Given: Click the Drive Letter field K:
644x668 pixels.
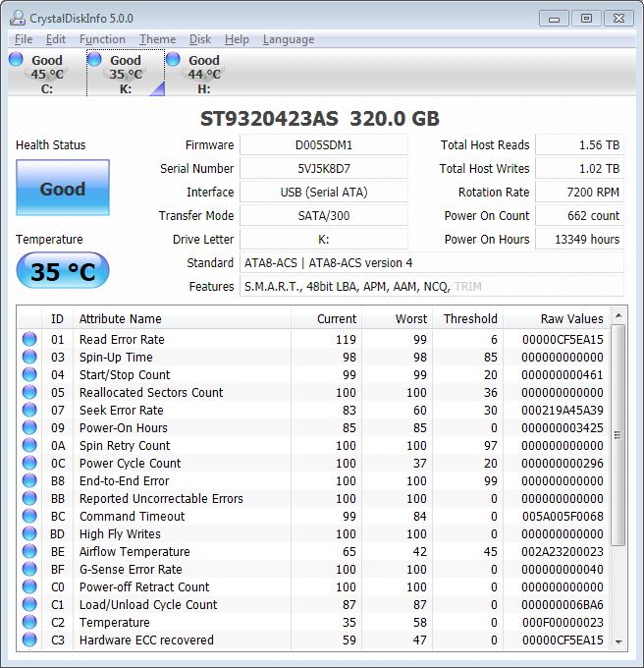Looking at the screenshot, I should (324, 240).
